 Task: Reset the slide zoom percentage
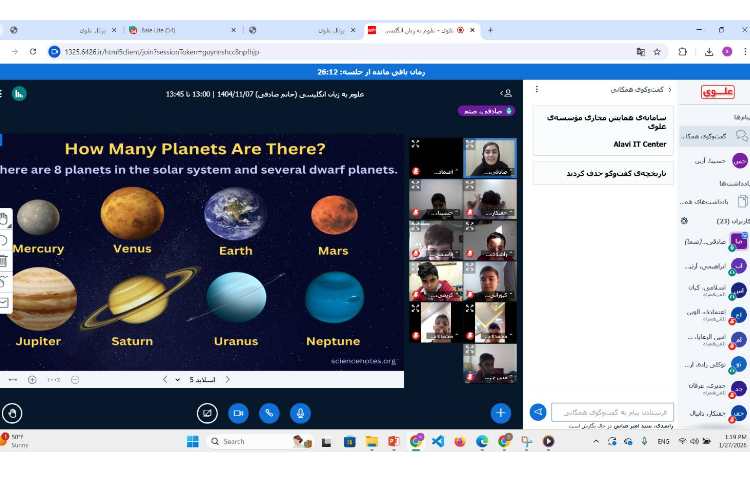[x=54, y=380]
